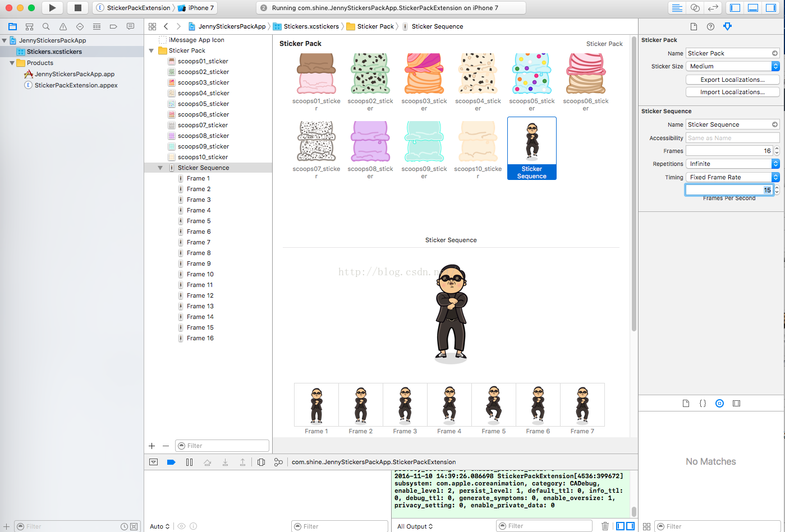Click the Sticker Sequence Name input field
This screenshot has width=785, height=532.
click(x=733, y=124)
